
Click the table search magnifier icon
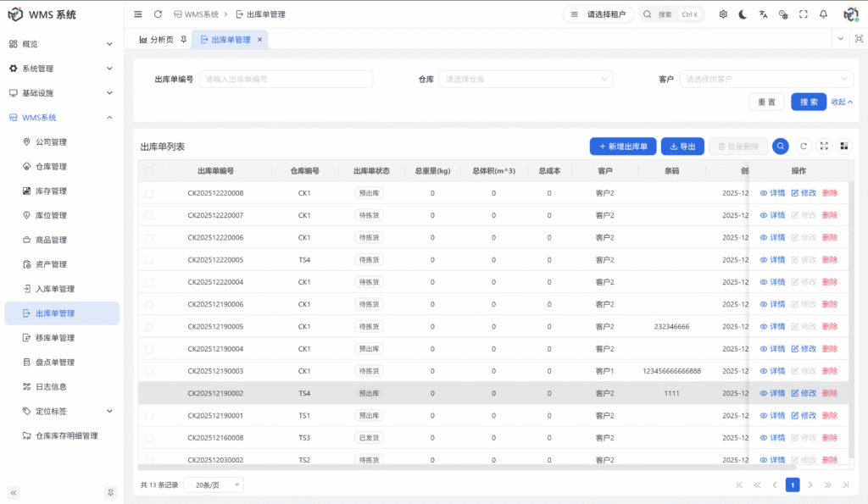click(781, 146)
